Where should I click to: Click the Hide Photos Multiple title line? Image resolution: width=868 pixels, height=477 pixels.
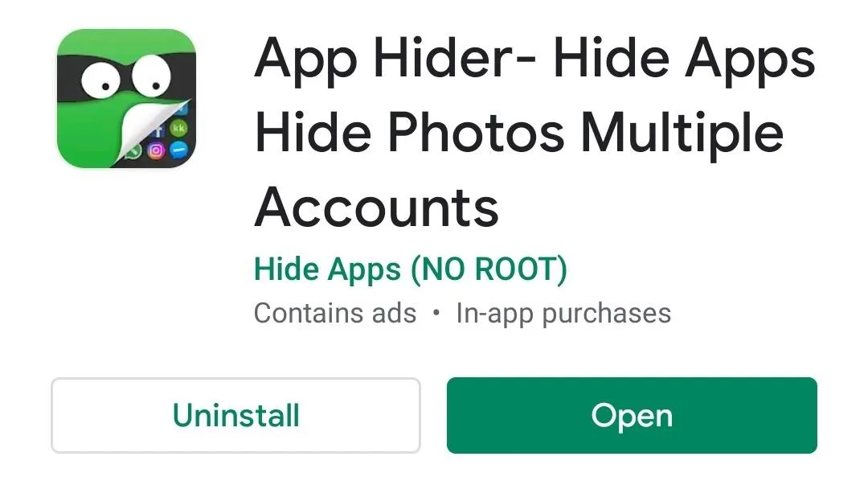pyautogui.click(x=519, y=134)
